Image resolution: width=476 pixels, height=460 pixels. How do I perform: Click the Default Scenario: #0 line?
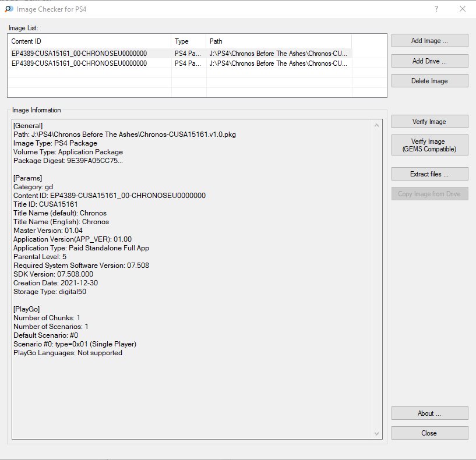[x=46, y=335]
